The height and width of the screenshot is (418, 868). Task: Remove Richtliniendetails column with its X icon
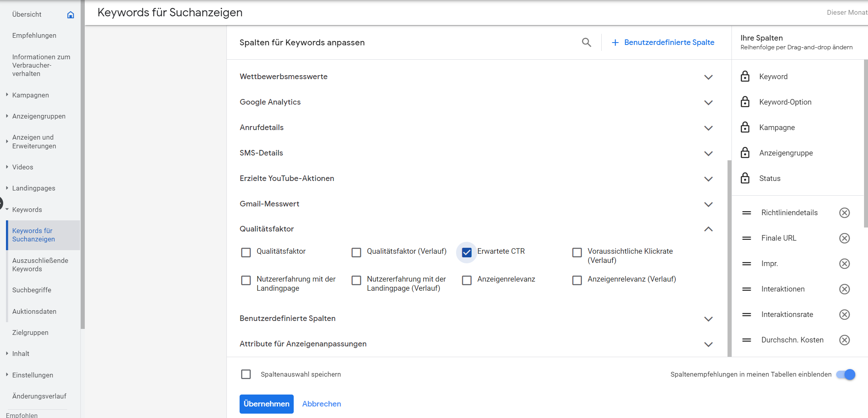[844, 213]
